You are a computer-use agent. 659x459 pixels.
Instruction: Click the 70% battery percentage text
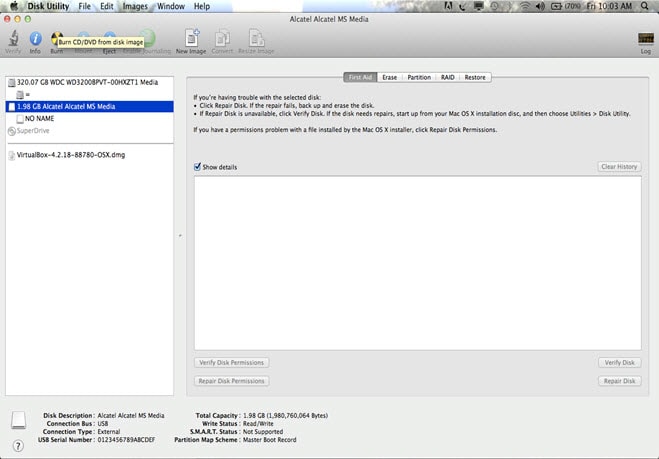tap(572, 6)
